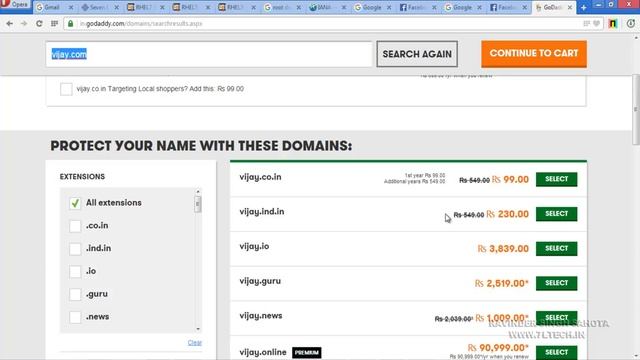Viewport: 640px width, 360px height.
Task: Select the vijay.ind.in domain
Action: tap(556, 214)
